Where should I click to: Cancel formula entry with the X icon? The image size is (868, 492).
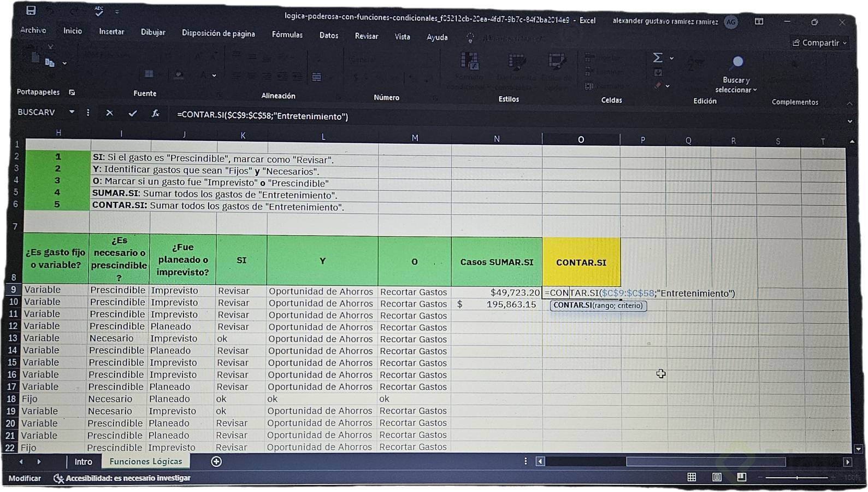(110, 113)
